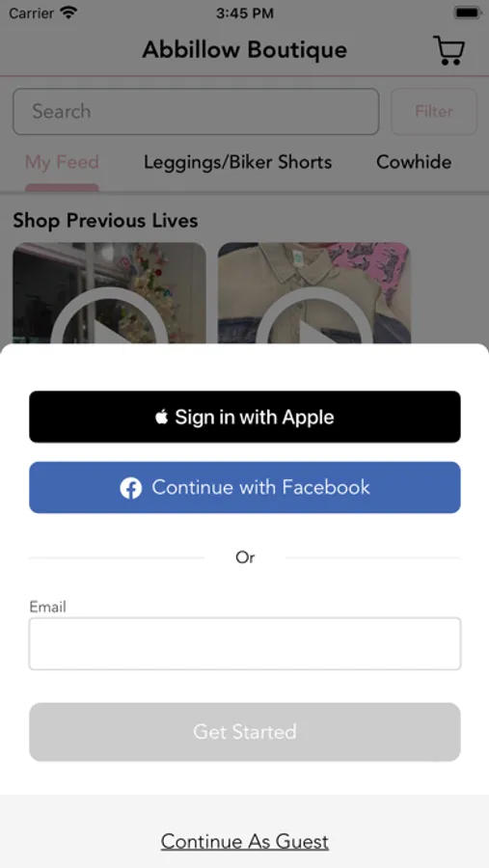Tap the Abbillow Boutique title

[245, 50]
